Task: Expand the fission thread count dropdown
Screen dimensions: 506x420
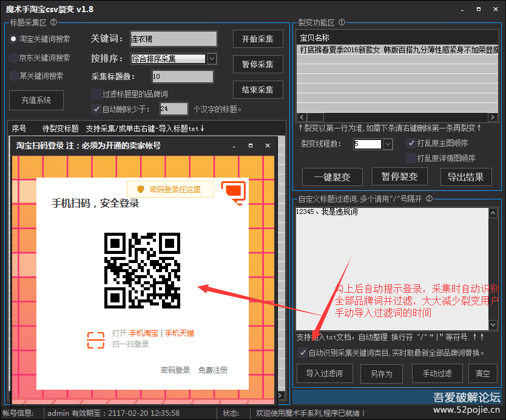Action: pyautogui.click(x=388, y=144)
